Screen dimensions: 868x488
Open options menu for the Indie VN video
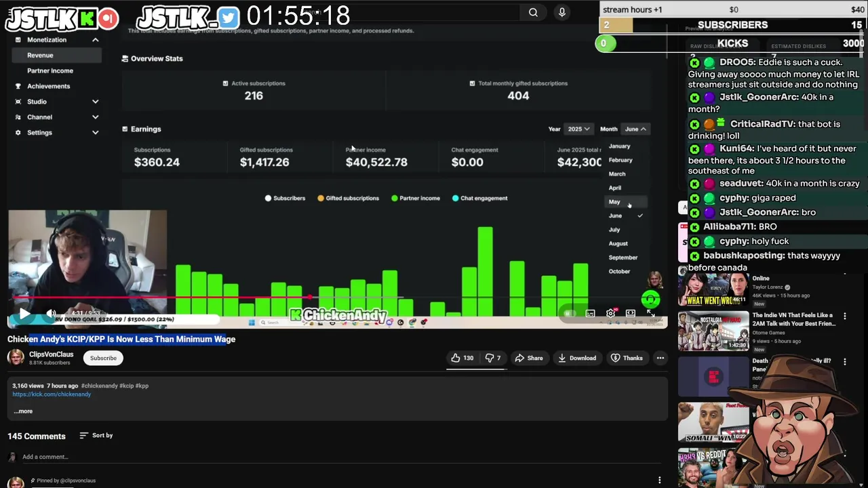click(x=844, y=317)
